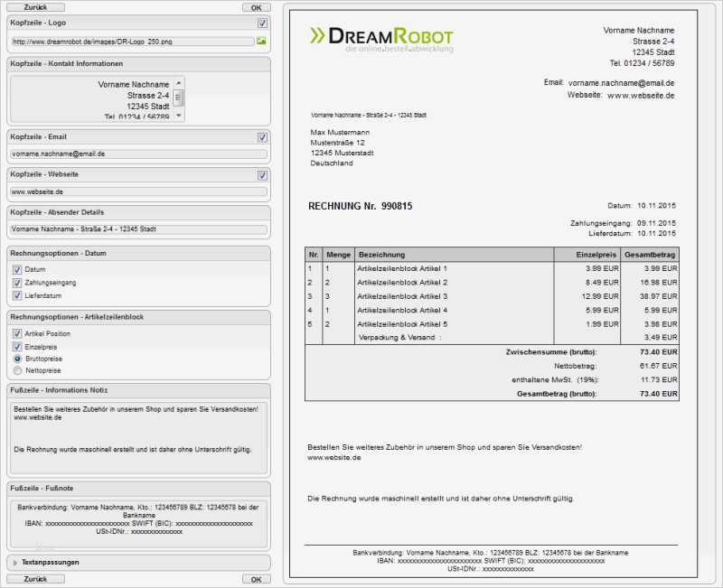
Task: Click the bottom Zurück button
Action: (35, 579)
